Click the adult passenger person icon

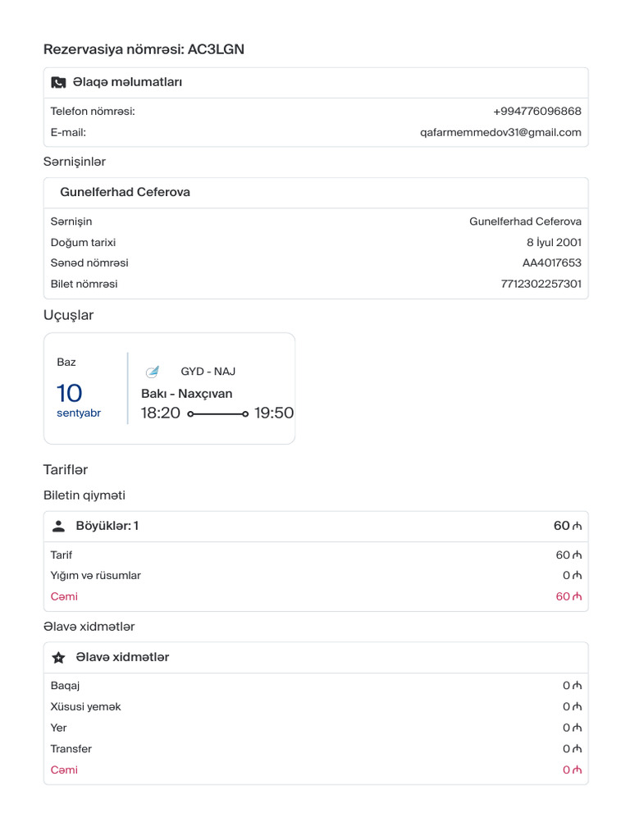(58, 527)
